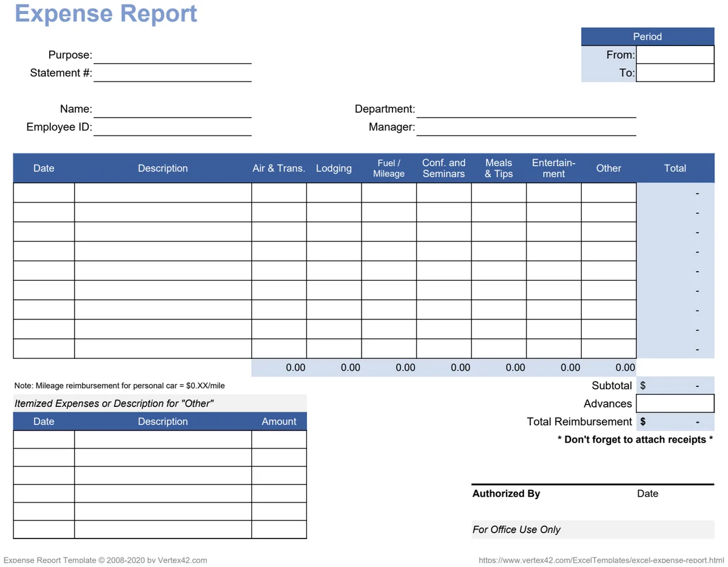The height and width of the screenshot is (567, 728).
Task: Click the Name input line
Action: (172, 109)
